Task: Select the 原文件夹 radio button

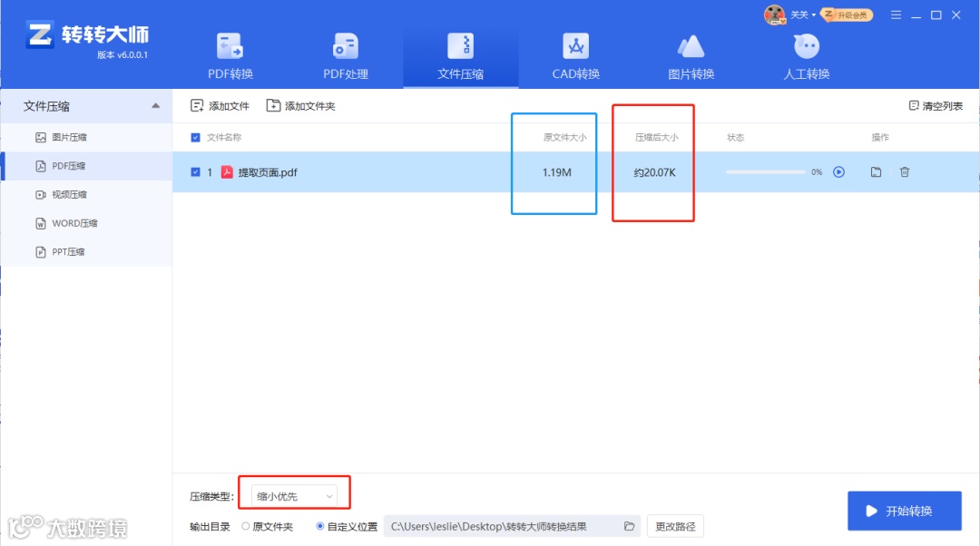Action: tap(246, 526)
